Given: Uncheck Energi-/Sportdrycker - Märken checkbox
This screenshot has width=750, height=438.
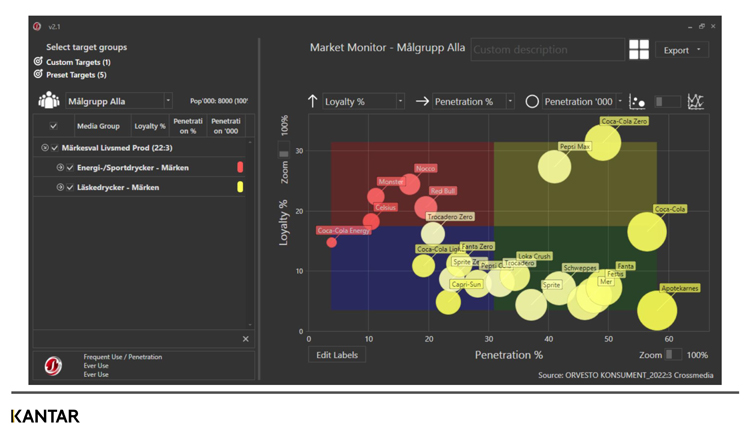Looking at the screenshot, I should [x=70, y=167].
